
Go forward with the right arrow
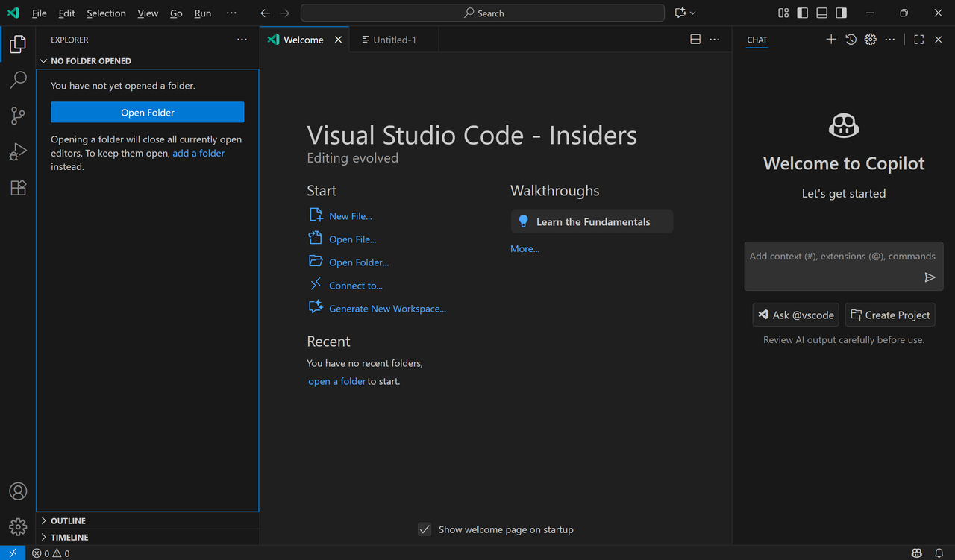coord(285,13)
